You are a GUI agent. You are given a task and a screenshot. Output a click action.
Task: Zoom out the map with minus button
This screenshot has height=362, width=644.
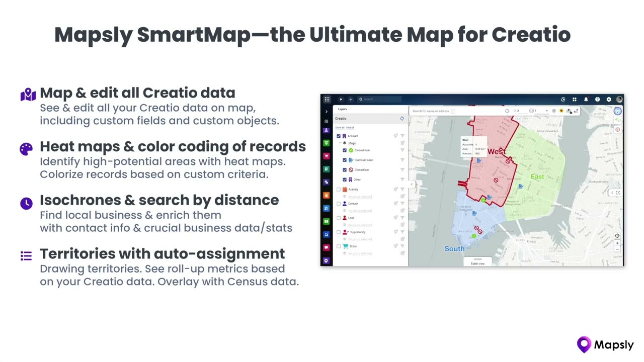(x=617, y=249)
